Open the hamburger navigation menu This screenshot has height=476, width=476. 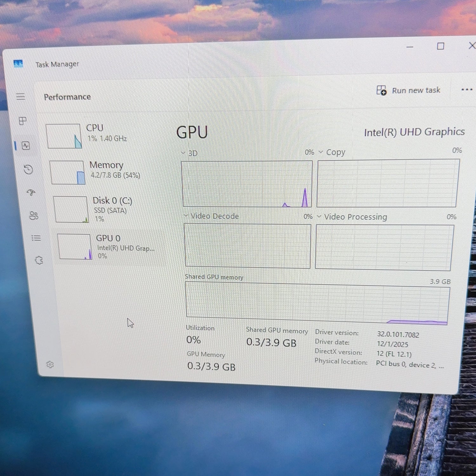[21, 96]
